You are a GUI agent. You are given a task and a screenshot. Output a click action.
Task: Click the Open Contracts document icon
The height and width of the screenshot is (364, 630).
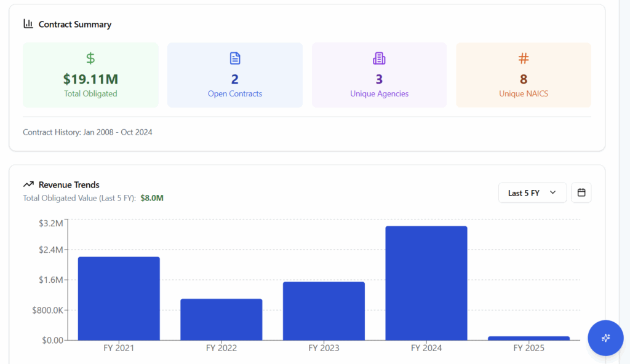(x=235, y=58)
